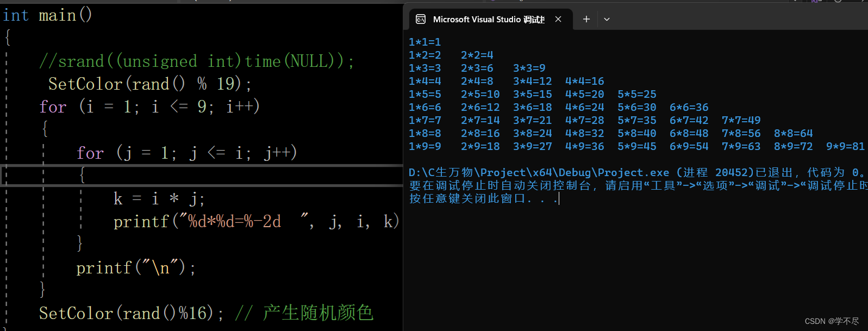Click the commented srand line in the code
Viewport: 868px width, 331px height.
(x=196, y=61)
